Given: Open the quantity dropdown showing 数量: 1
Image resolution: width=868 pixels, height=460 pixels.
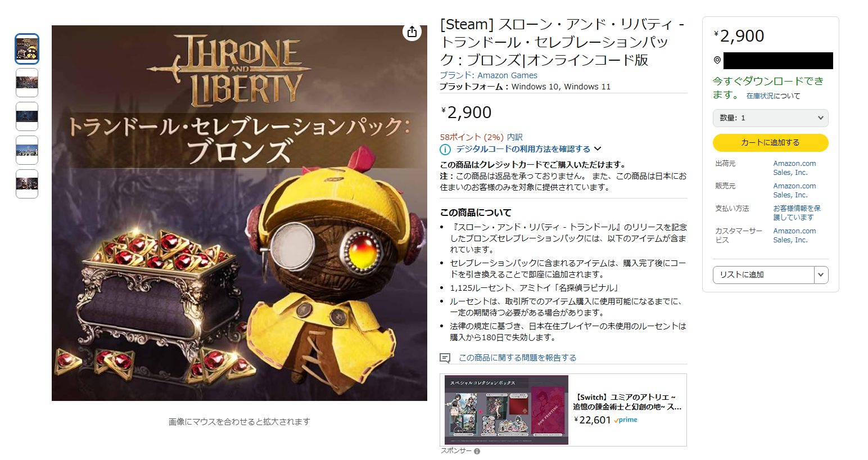Looking at the screenshot, I should click(x=770, y=118).
